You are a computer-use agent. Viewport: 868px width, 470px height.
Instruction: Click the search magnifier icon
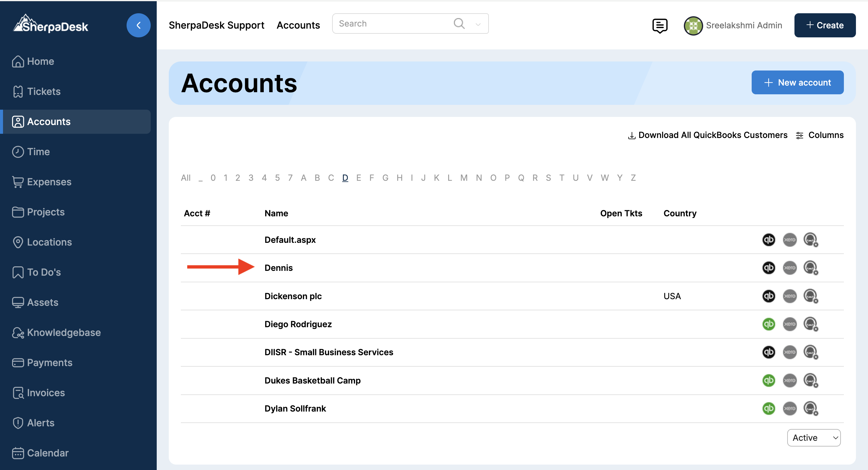(x=459, y=23)
